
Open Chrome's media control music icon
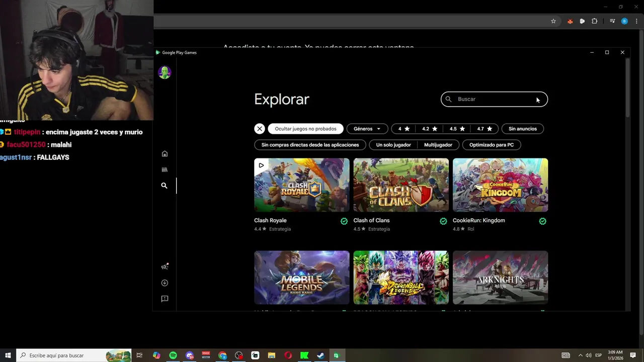click(x=612, y=21)
